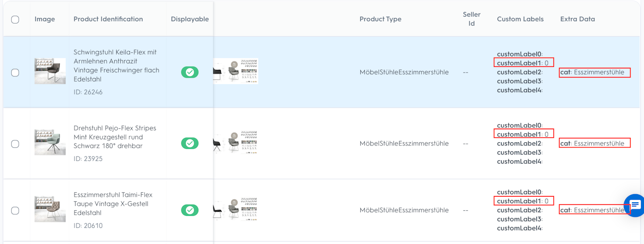Click green displayable checkmark for Drehstuhl Pejo-Flex

click(x=190, y=143)
